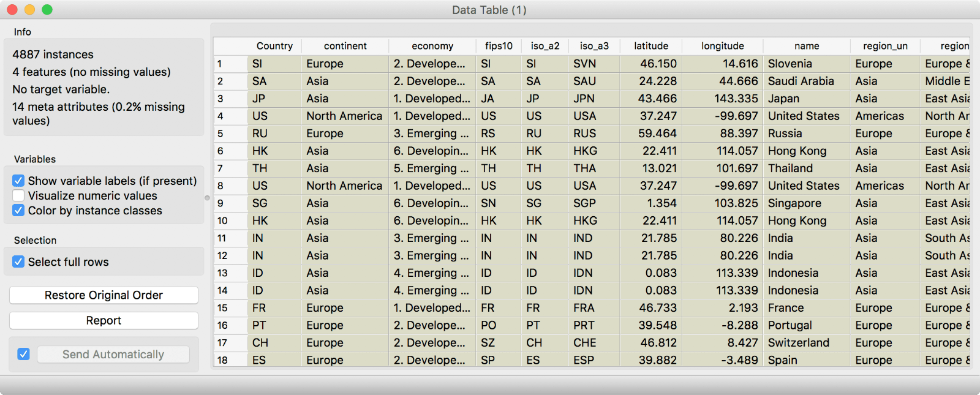The width and height of the screenshot is (980, 395).
Task: Click Country cell TH
Action: click(x=274, y=168)
